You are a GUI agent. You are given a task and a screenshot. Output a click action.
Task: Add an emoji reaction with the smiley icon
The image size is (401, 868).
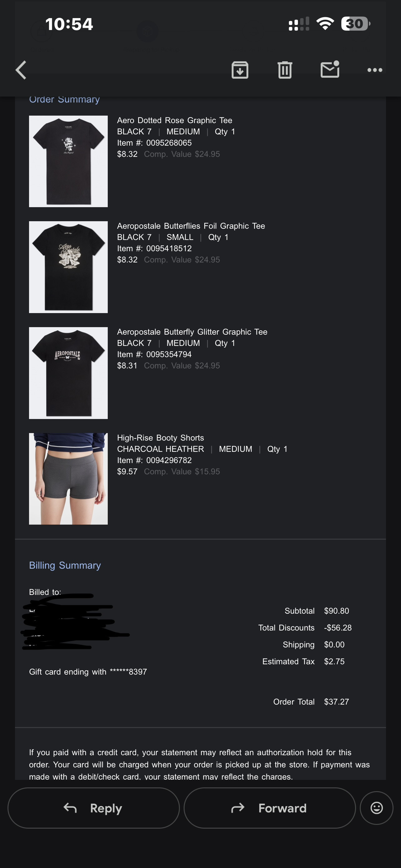coord(376,808)
